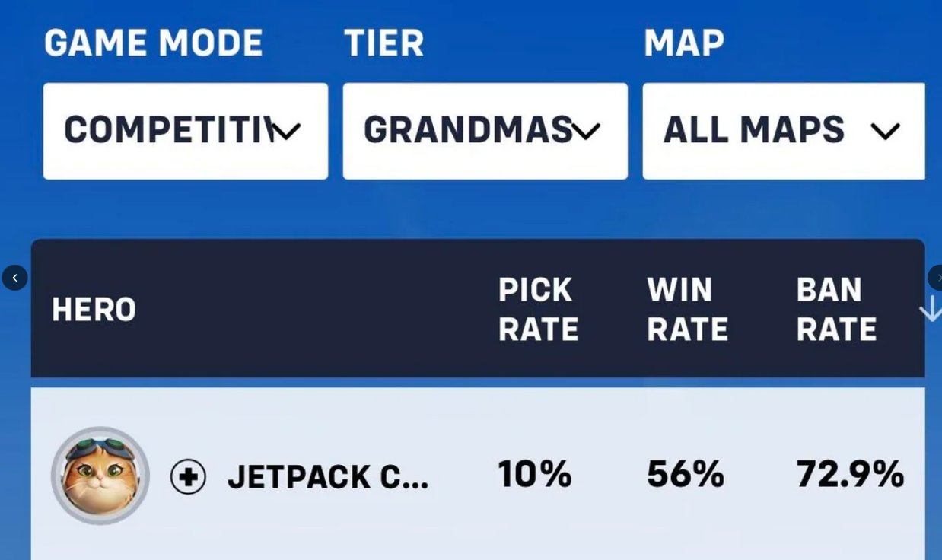Screen dimensions: 942x560
Task: Click the Tier filter label
Action: point(383,43)
